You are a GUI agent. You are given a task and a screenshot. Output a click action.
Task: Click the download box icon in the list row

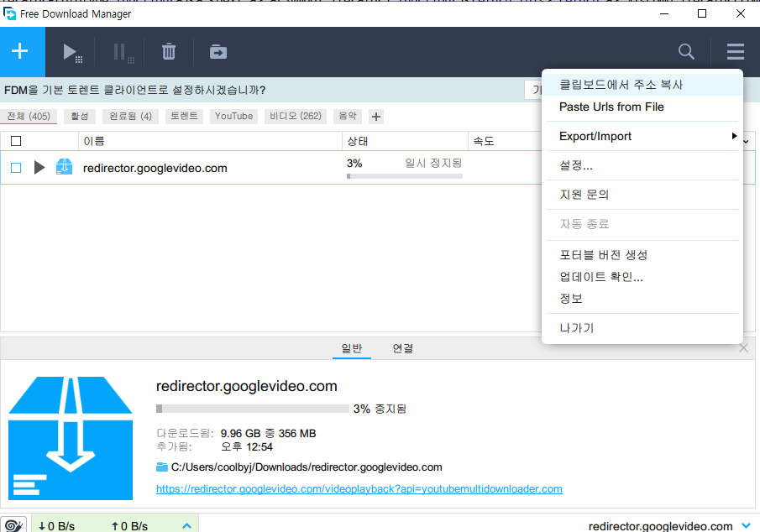[x=64, y=167]
